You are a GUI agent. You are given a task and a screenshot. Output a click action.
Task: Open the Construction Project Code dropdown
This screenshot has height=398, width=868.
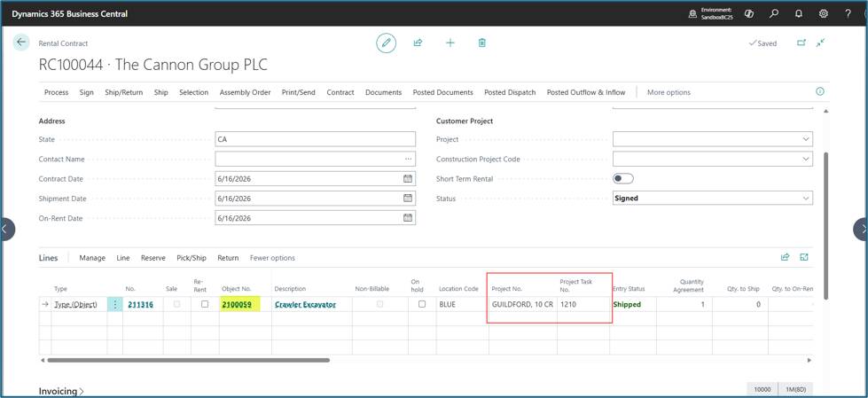(x=805, y=159)
